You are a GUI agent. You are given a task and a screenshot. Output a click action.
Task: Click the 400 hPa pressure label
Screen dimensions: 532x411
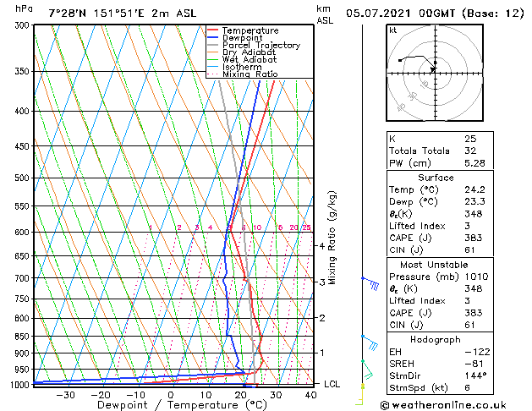24,112
